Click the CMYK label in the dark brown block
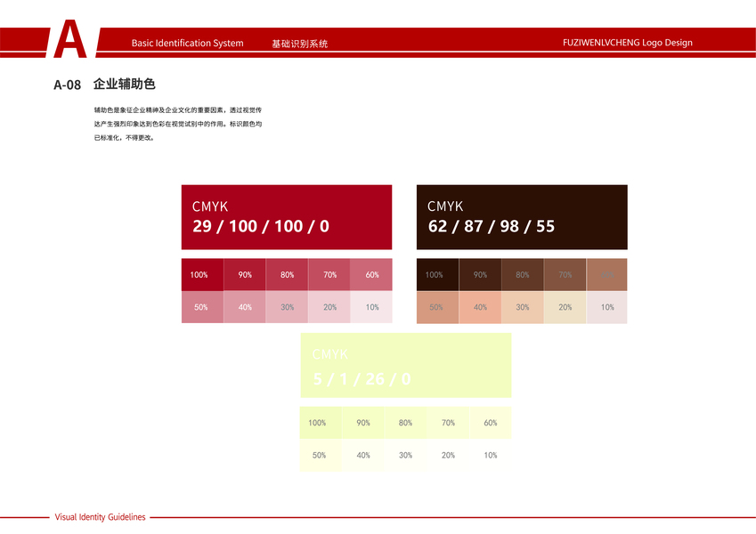The height and width of the screenshot is (534, 756). pyautogui.click(x=445, y=206)
